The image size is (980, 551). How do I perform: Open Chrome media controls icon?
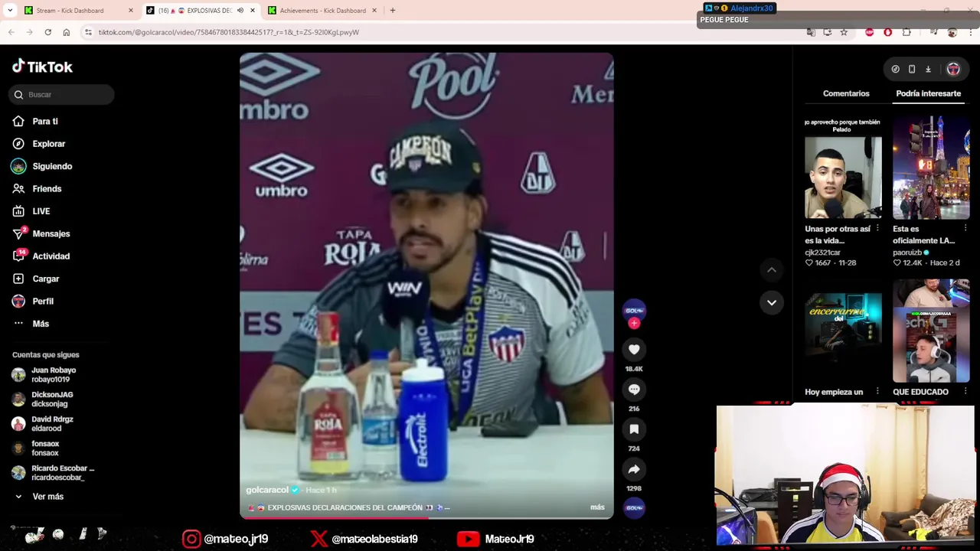(933, 32)
